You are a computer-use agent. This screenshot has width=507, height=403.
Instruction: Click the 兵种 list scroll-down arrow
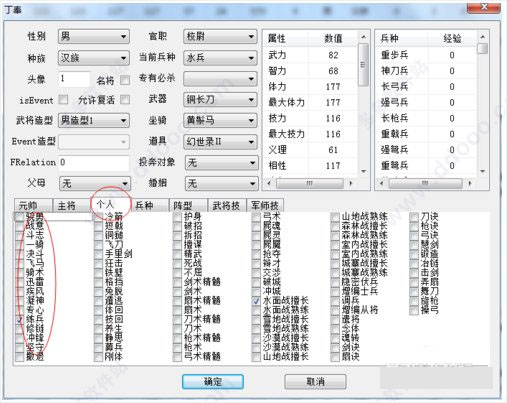click(482, 171)
